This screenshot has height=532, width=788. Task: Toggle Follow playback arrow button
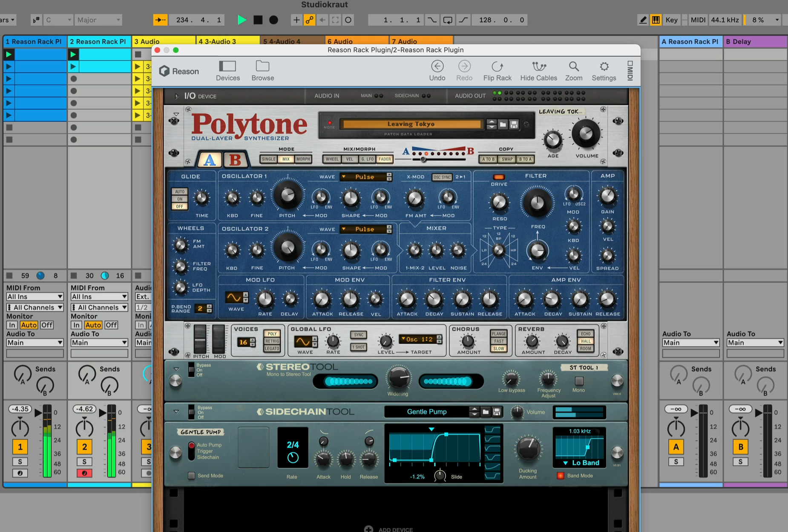pyautogui.click(x=160, y=20)
